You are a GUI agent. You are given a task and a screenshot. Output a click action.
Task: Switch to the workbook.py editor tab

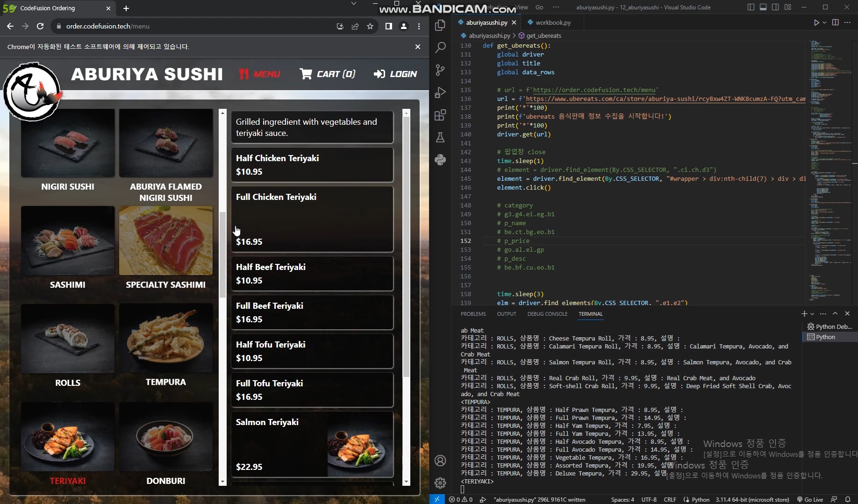pyautogui.click(x=552, y=22)
